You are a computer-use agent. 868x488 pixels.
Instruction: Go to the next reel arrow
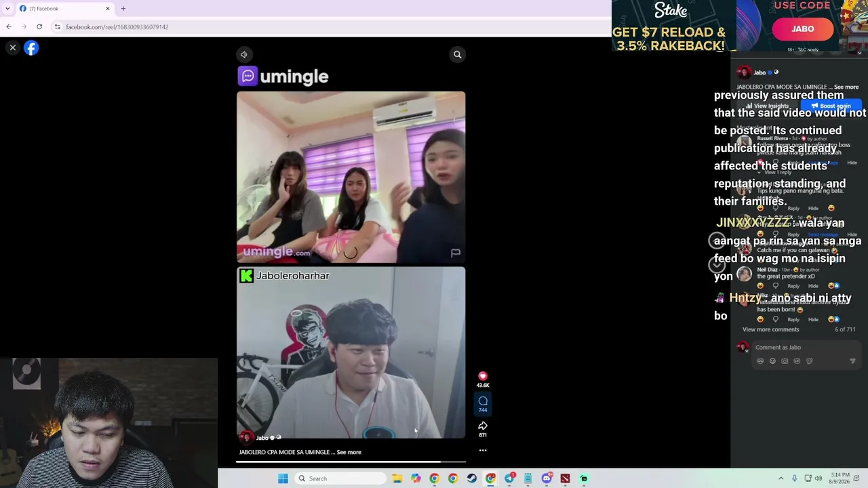(717, 265)
